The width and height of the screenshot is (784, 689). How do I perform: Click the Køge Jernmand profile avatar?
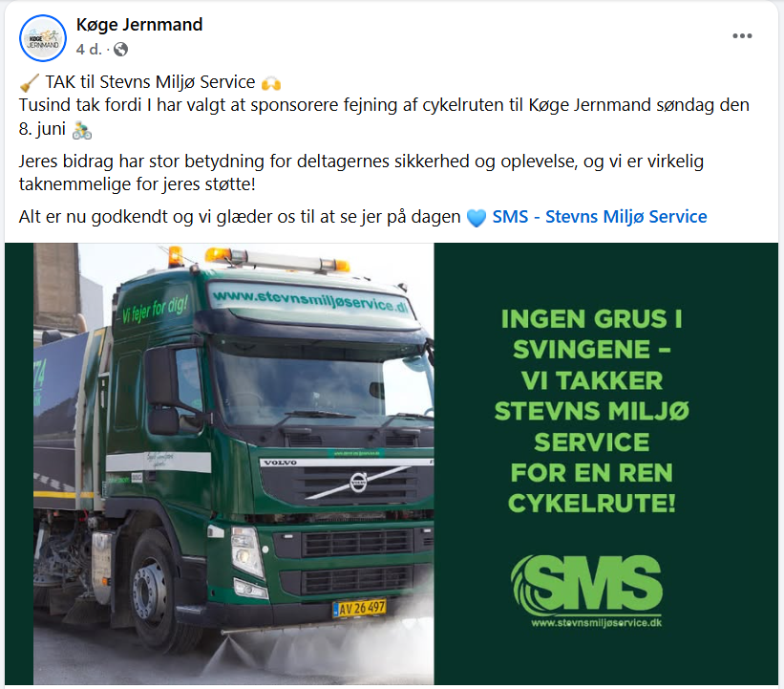point(43,38)
